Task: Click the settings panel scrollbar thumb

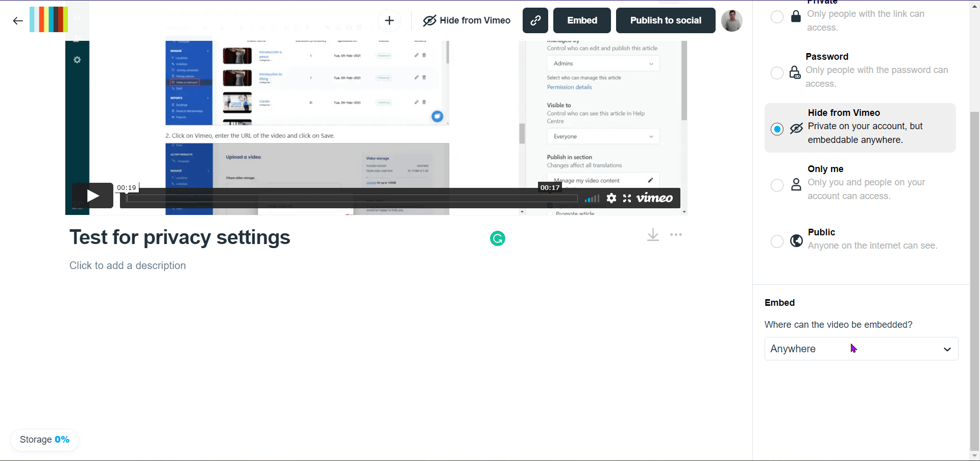Action: 974,281
